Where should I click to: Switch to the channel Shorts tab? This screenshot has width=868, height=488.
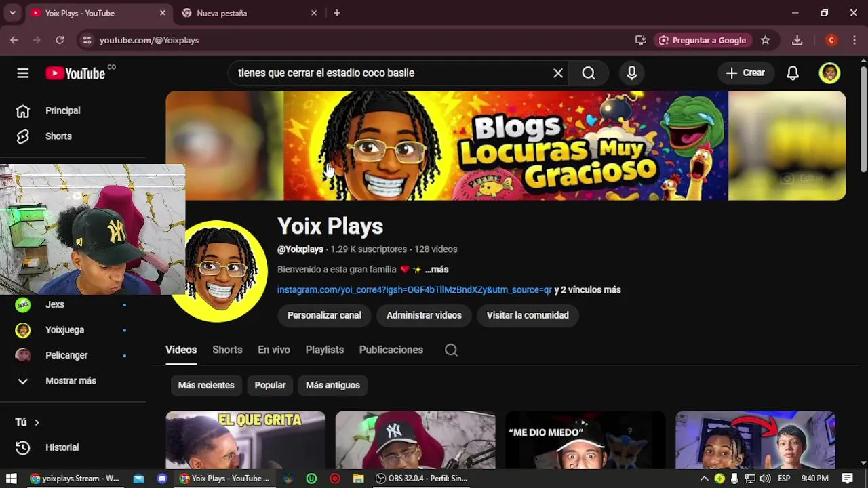227,350
